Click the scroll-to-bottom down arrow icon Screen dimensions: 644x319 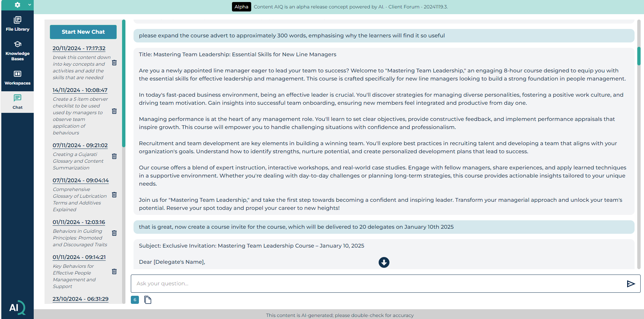(384, 262)
